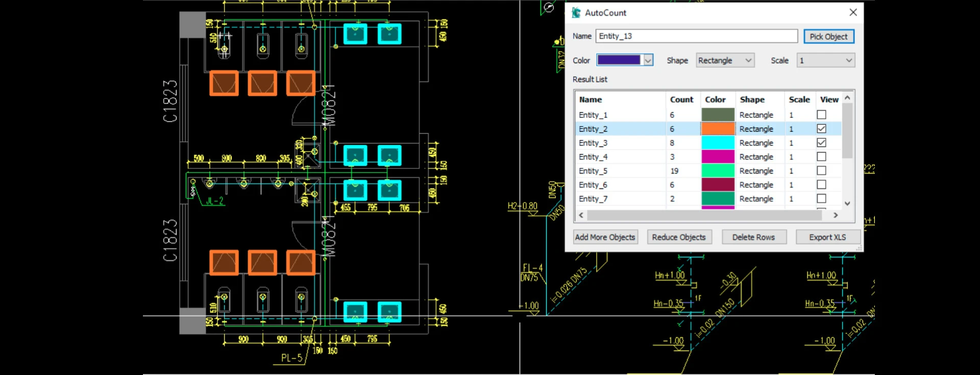Open the Color dropdown
980x375 pixels.
pyautogui.click(x=648, y=60)
